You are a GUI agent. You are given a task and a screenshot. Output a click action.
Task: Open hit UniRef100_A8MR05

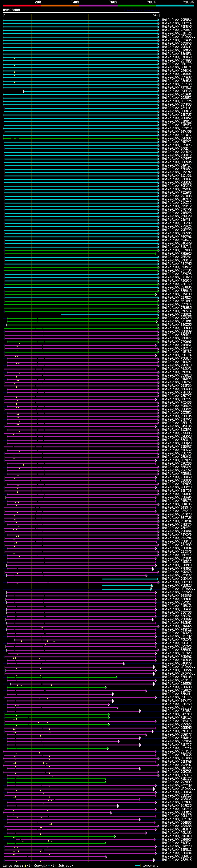pyautogui.click(x=177, y=26)
